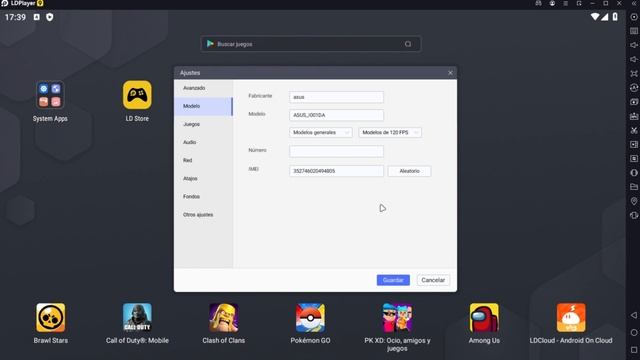Toggle fullscreen from the sidebar
Screen dimensions: 640x360
tap(634, 73)
